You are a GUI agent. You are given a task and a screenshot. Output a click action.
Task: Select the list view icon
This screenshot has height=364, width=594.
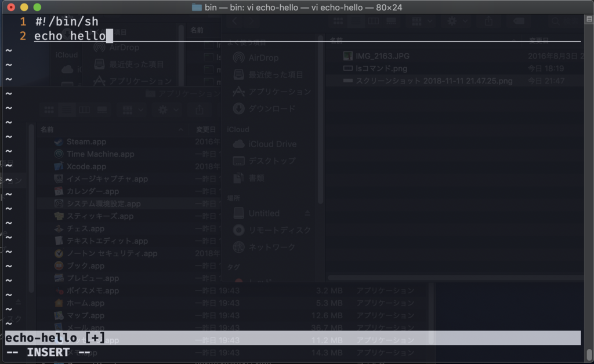click(356, 21)
